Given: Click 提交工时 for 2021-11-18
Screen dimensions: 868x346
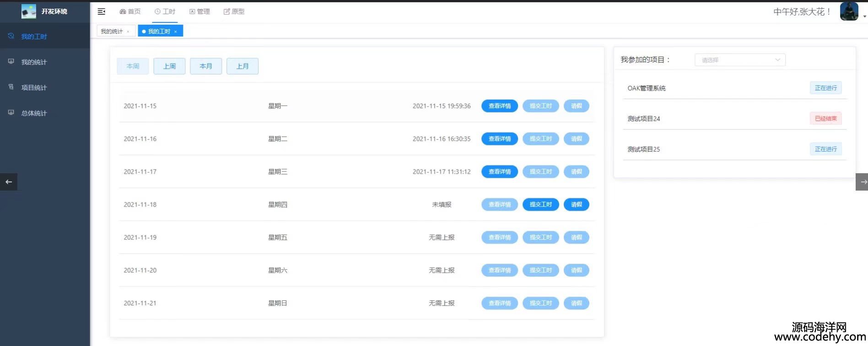Looking at the screenshot, I should tap(540, 205).
